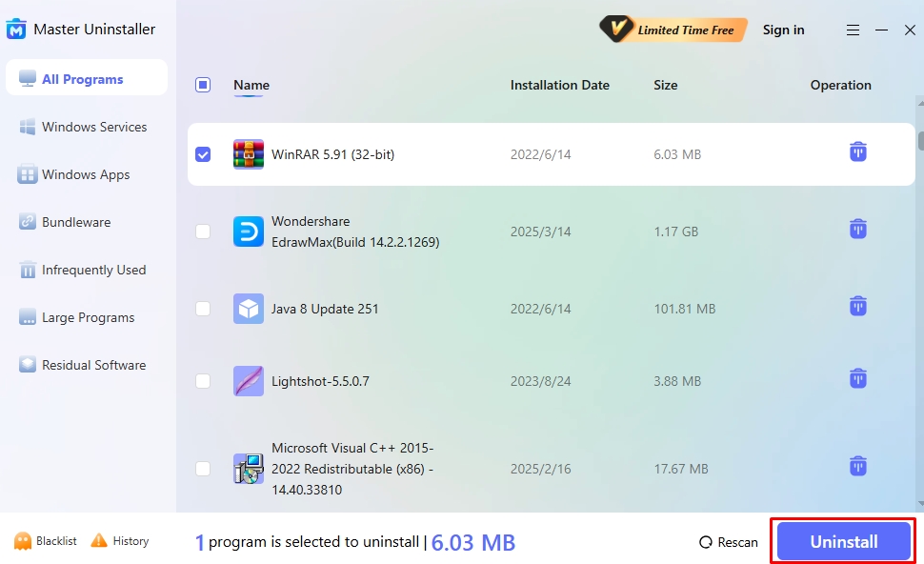Click the Rescan button
This screenshot has width=924, height=564.
pos(729,542)
